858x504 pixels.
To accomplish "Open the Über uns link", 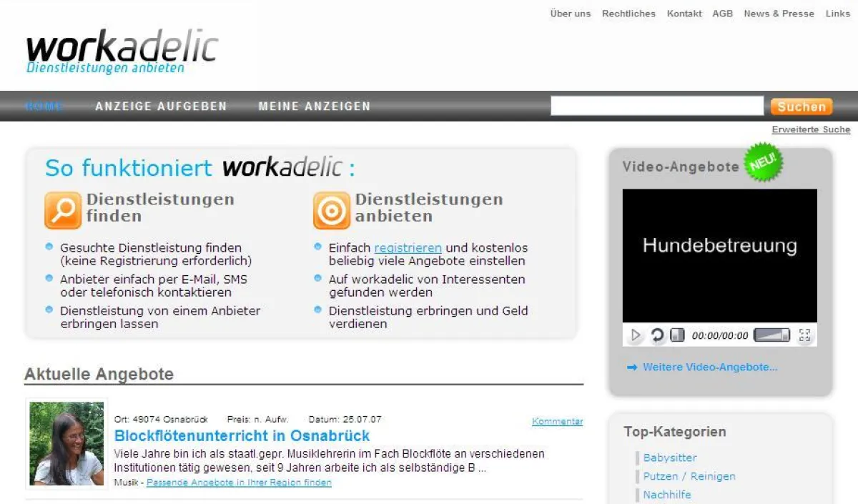I will click(x=571, y=14).
